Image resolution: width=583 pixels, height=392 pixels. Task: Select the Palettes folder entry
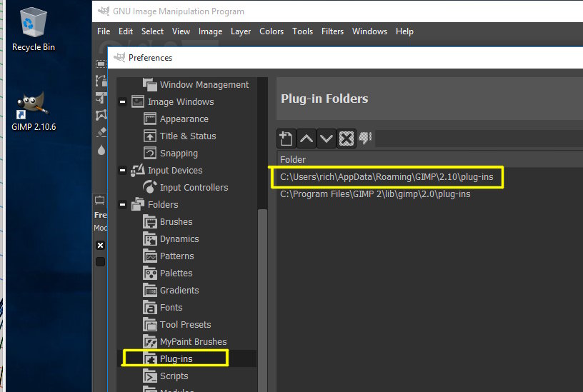176,273
